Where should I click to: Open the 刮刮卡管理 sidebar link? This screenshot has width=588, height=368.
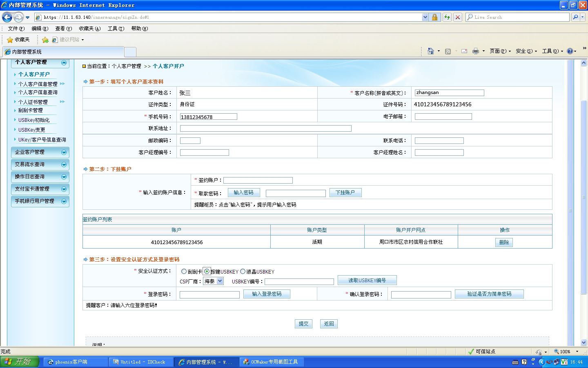pyautogui.click(x=30, y=110)
